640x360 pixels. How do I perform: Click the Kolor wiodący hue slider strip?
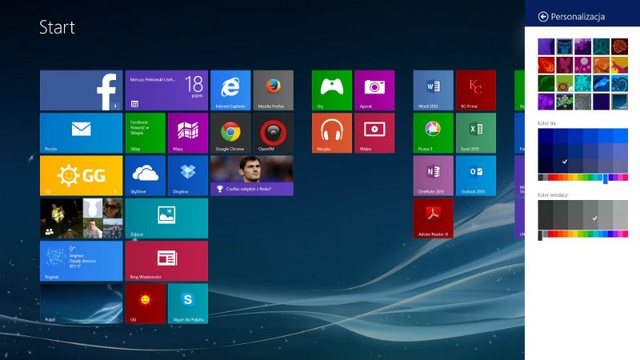(x=583, y=234)
